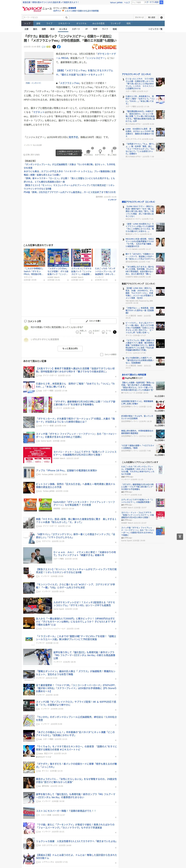Select 速報 navigation tab

click(x=38, y=24)
